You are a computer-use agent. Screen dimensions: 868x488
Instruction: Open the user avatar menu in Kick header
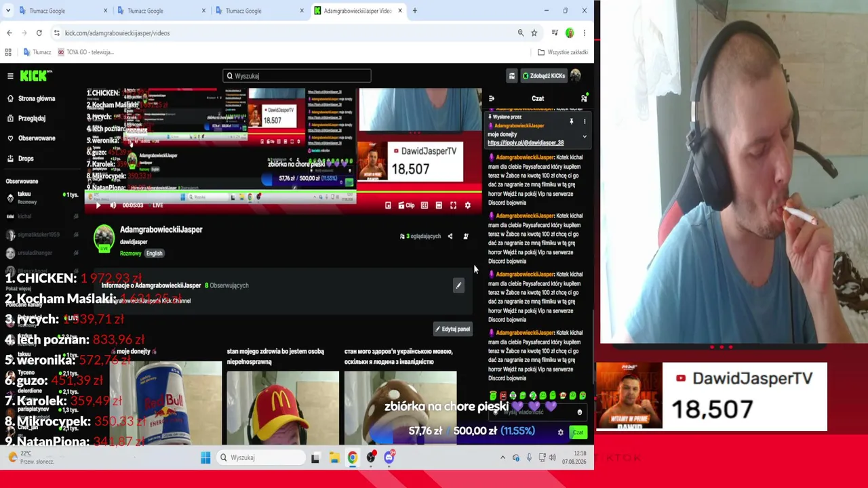point(576,76)
